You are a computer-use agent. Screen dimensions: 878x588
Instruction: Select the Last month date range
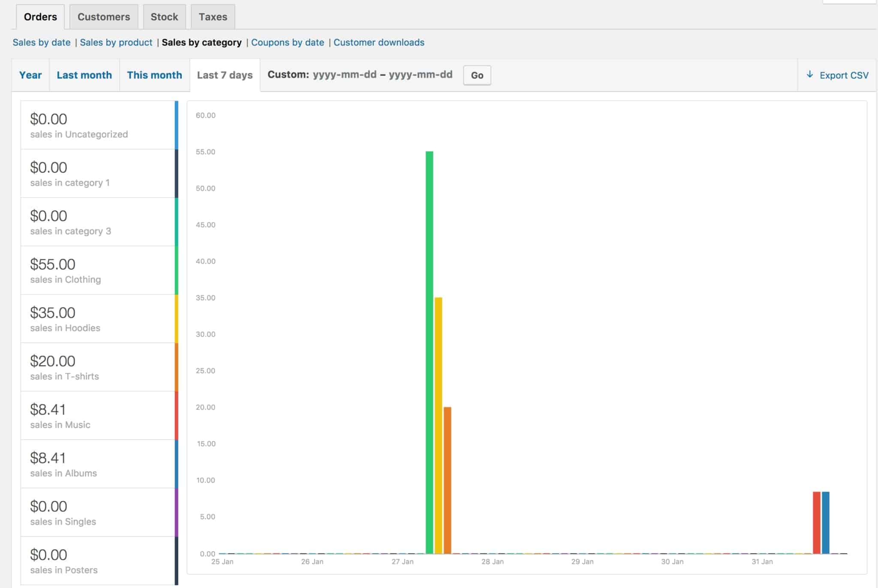tap(84, 75)
